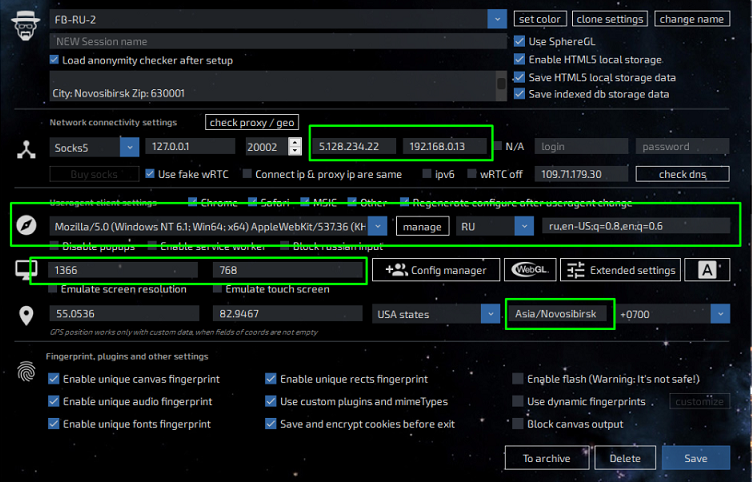Click the To archive button

tap(547, 458)
